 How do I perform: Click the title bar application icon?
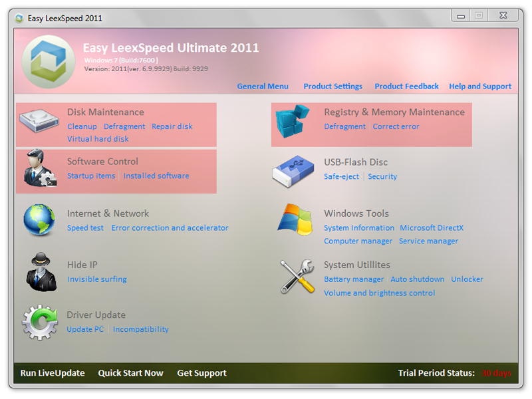(19, 18)
